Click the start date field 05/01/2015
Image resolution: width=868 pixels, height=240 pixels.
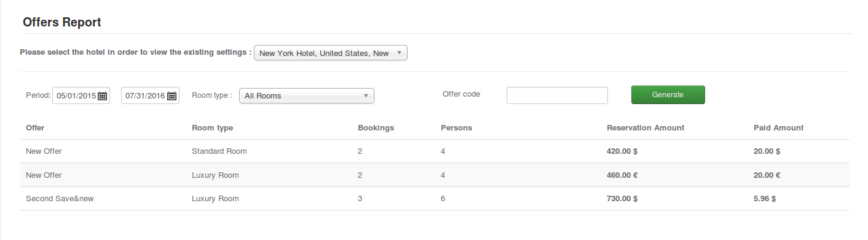[x=76, y=96]
